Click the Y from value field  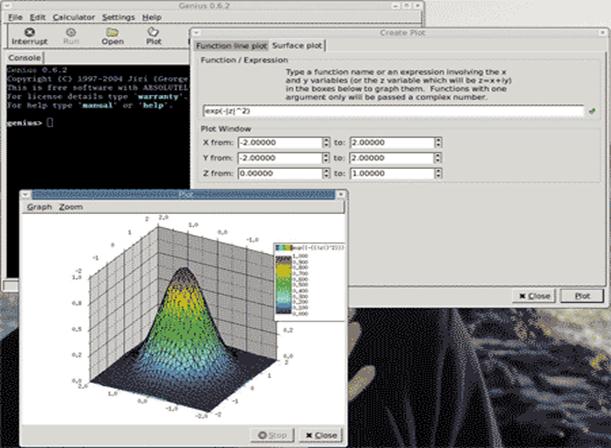pyautogui.click(x=281, y=158)
